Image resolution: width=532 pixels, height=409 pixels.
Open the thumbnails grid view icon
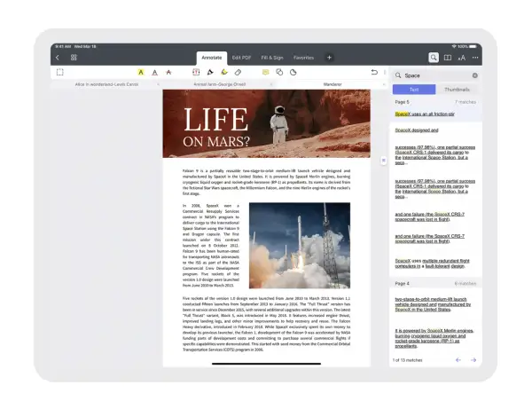point(74,58)
